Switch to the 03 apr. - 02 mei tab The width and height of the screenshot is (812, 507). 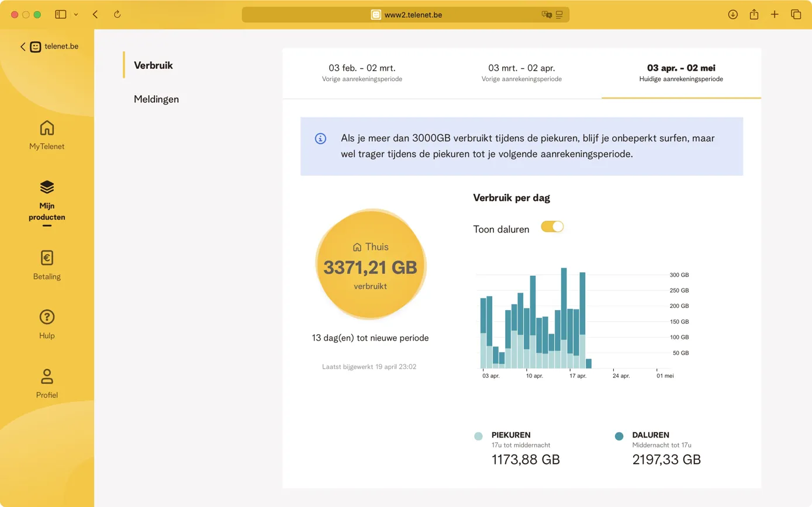681,73
